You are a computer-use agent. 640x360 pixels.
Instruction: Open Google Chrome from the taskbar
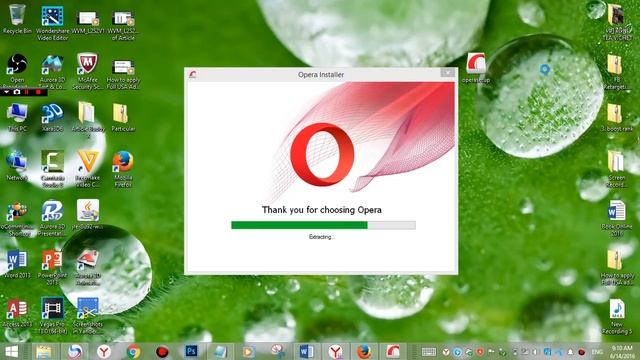[133, 351]
